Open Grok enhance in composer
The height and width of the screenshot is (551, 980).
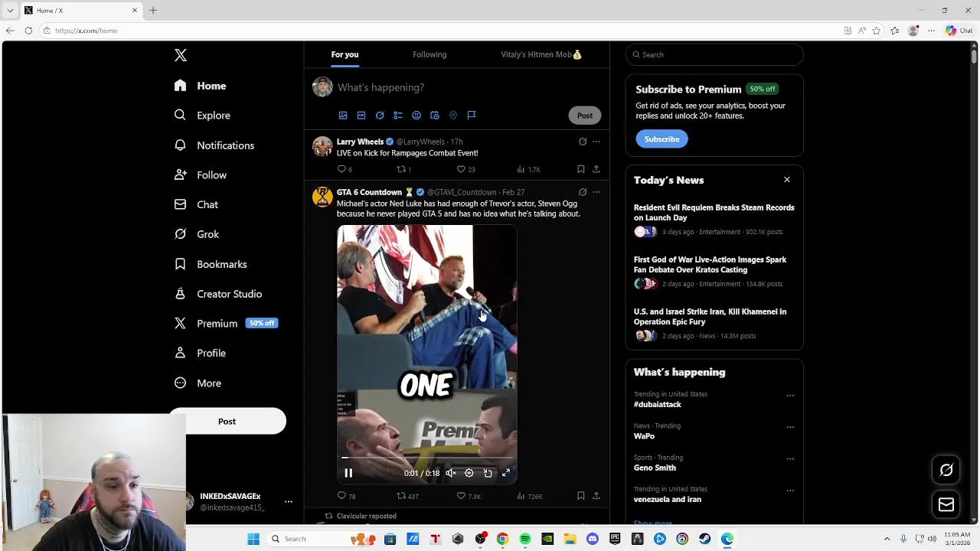click(380, 116)
